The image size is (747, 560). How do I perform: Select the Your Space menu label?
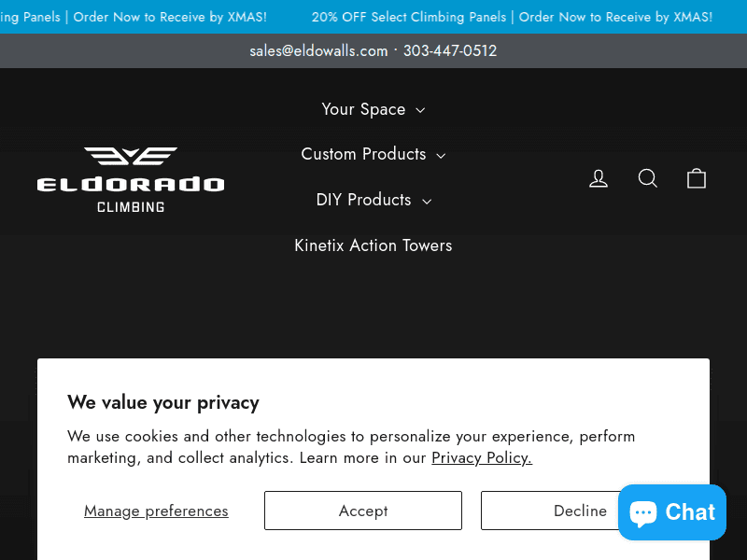click(363, 109)
